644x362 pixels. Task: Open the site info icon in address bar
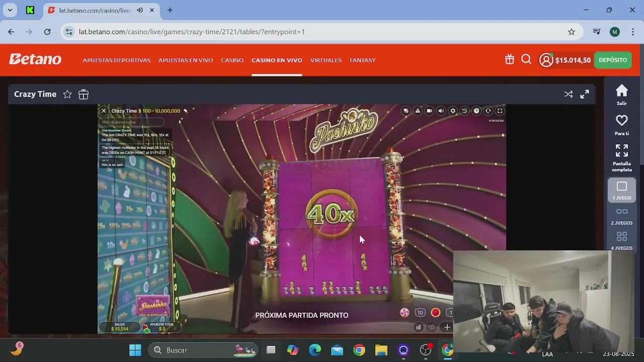click(x=69, y=32)
